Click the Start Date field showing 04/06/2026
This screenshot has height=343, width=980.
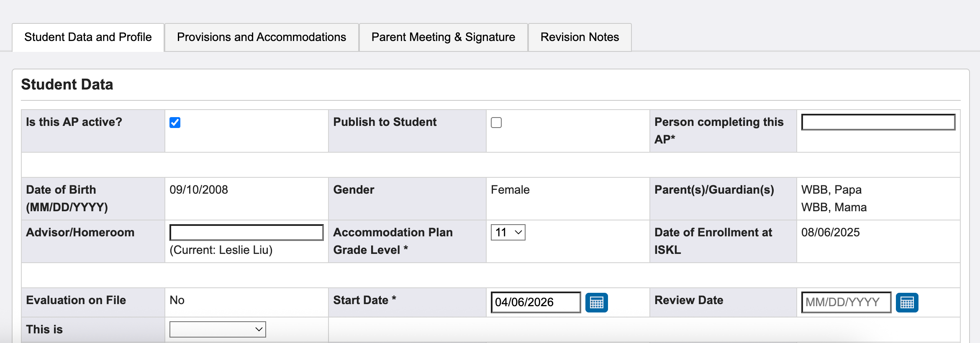[x=536, y=302]
